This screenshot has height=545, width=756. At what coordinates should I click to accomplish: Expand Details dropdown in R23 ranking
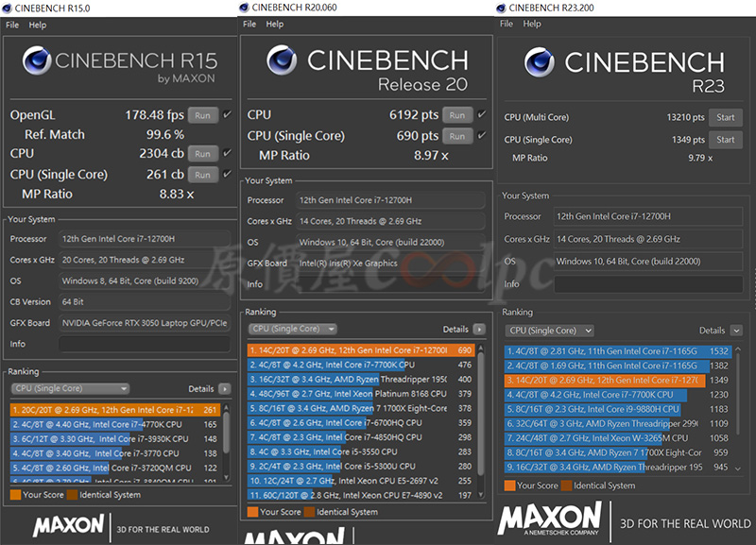[736, 331]
